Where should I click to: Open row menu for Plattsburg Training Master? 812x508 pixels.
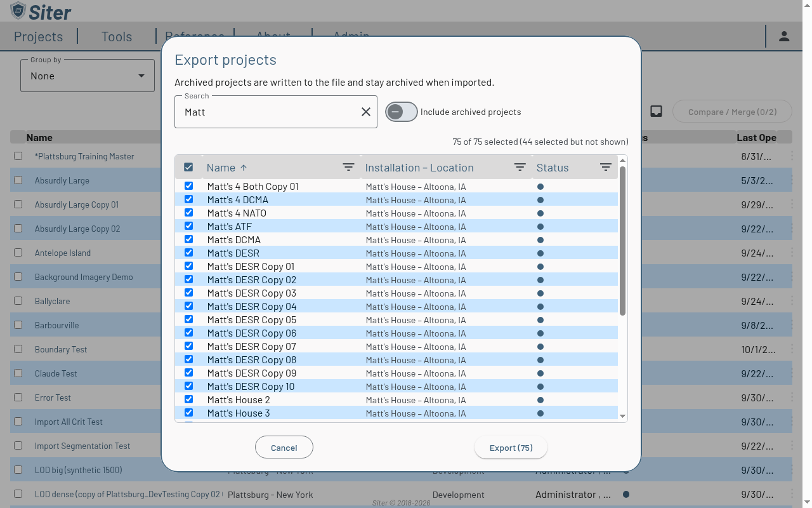[x=792, y=156]
